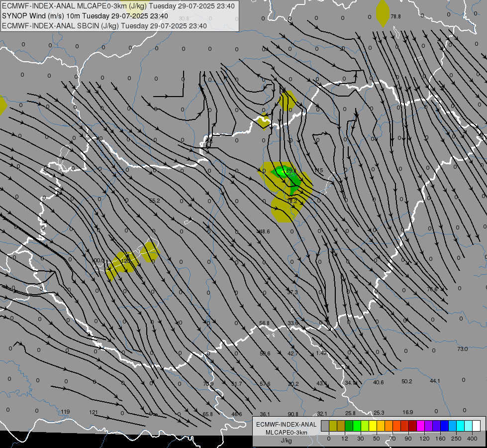Click the map value 48.6
Screen dimensions: 487x448
(264, 231)
